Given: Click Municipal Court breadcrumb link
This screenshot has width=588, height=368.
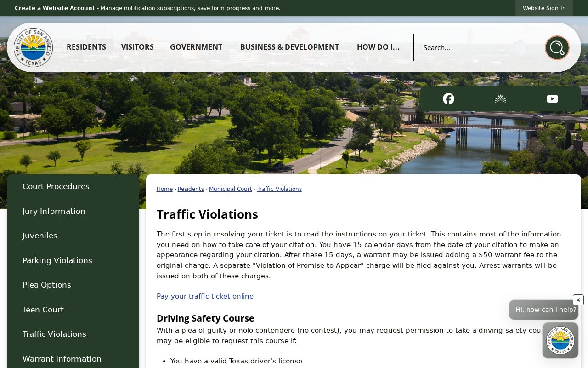Looking at the screenshot, I should pyautogui.click(x=231, y=189).
